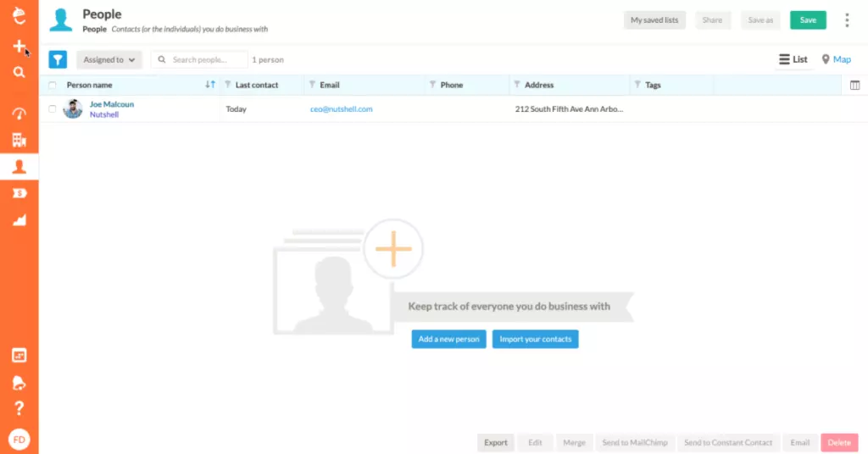The height and width of the screenshot is (454, 868).
Task: Open the help question mark icon
Action: (x=19, y=408)
